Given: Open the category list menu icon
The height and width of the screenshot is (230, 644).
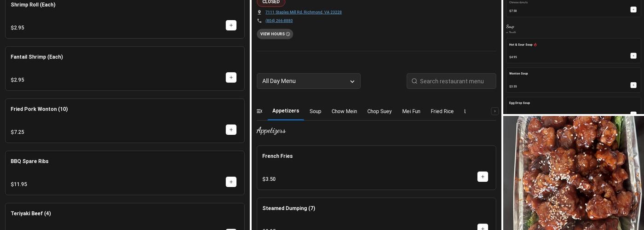Looking at the screenshot, I should click(x=259, y=111).
